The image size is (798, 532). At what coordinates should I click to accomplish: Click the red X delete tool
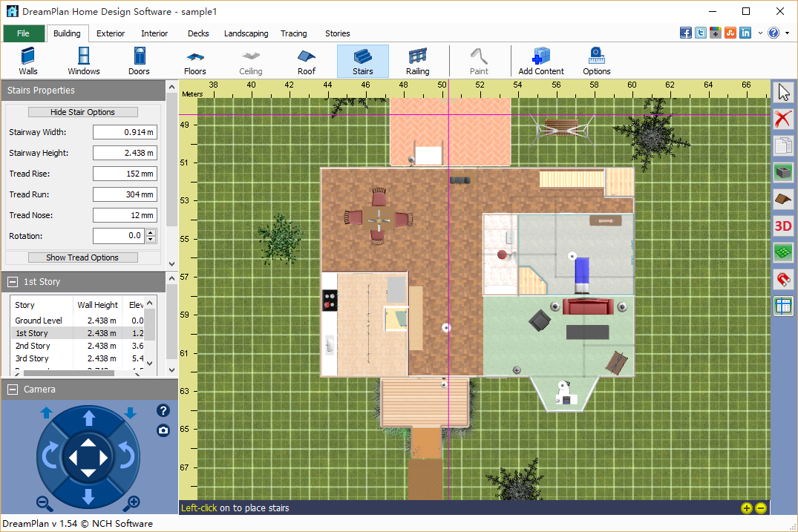783,119
